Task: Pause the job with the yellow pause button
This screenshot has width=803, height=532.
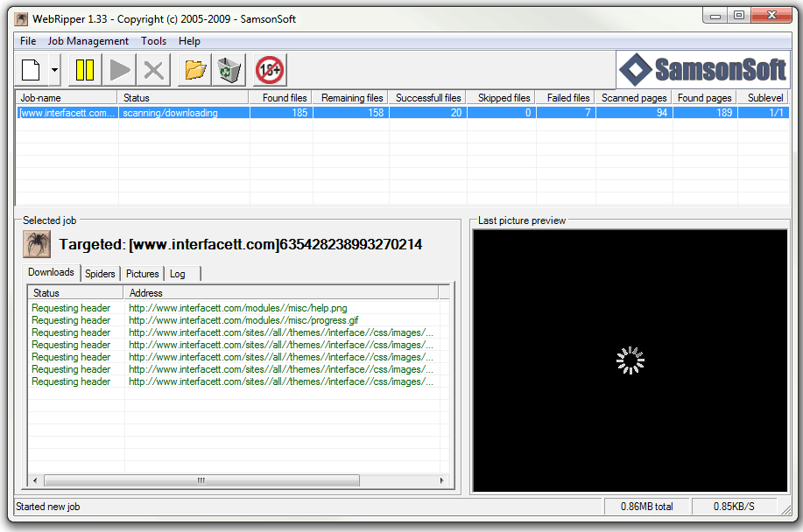Action: tap(84, 70)
